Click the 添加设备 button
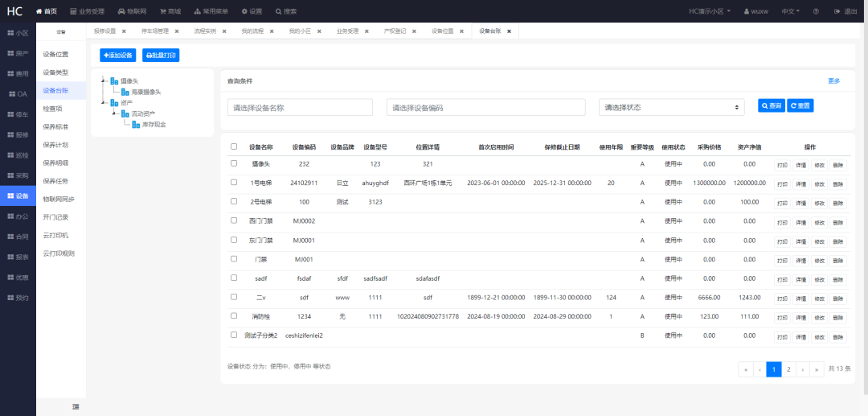This screenshot has height=416, width=868. tap(118, 56)
